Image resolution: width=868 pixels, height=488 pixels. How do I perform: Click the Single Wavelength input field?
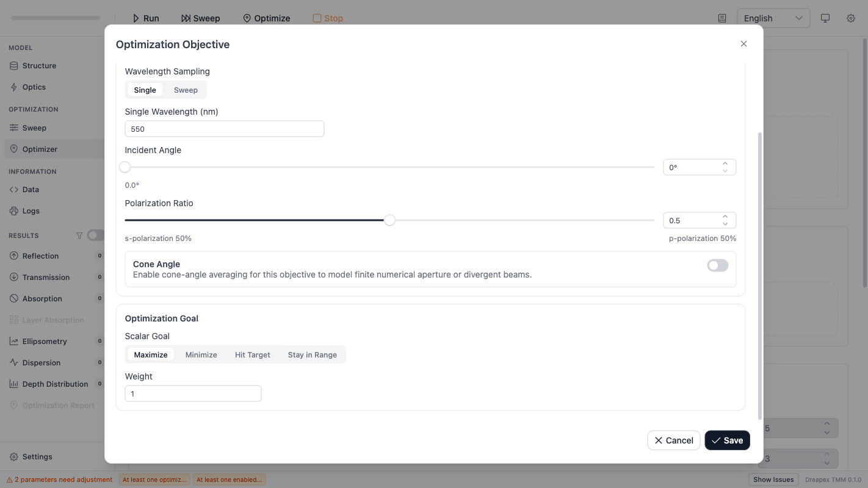click(224, 128)
